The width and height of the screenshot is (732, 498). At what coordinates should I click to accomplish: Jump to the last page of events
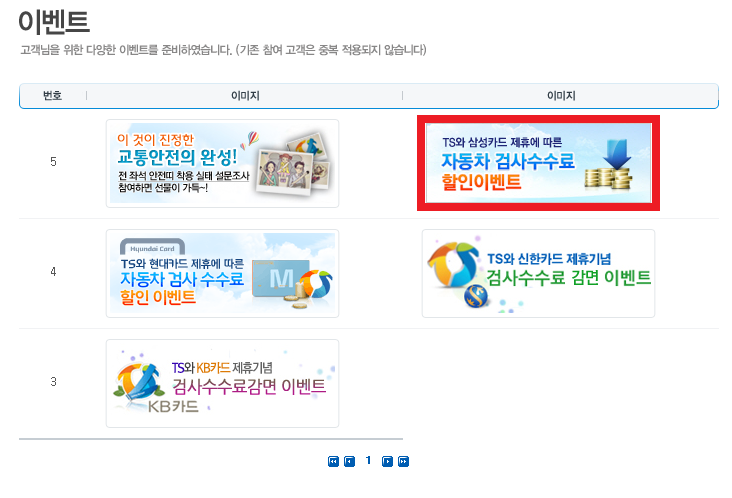point(403,461)
